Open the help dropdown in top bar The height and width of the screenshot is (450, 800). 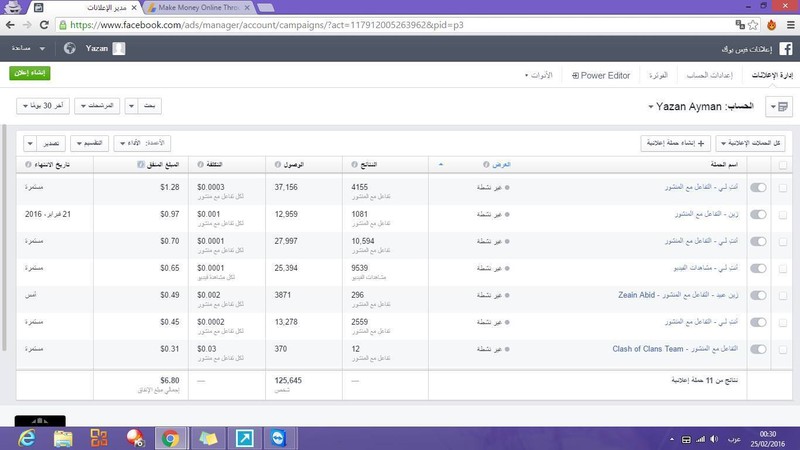tap(28, 48)
